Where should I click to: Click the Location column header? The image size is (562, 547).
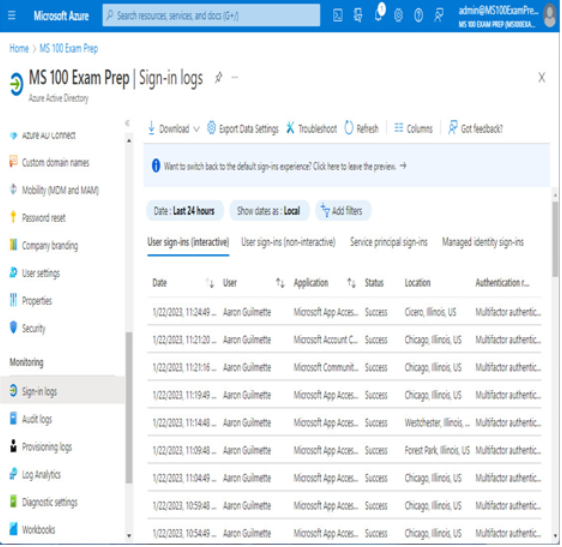click(x=418, y=283)
